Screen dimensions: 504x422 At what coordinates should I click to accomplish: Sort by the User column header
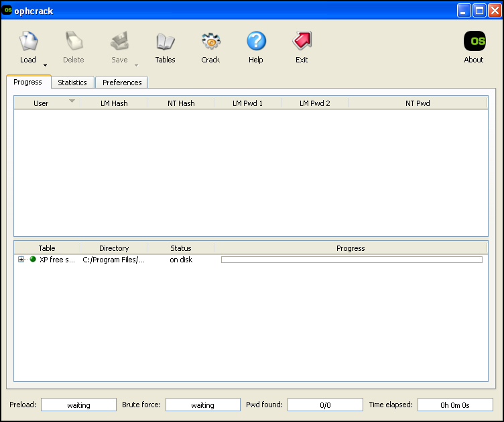pos(47,103)
